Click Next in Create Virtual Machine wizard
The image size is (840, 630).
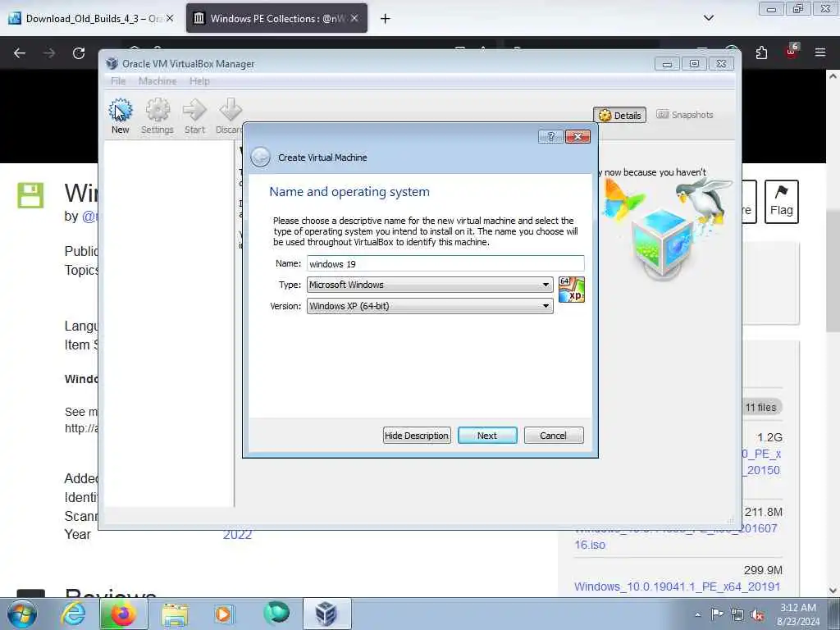coord(487,436)
